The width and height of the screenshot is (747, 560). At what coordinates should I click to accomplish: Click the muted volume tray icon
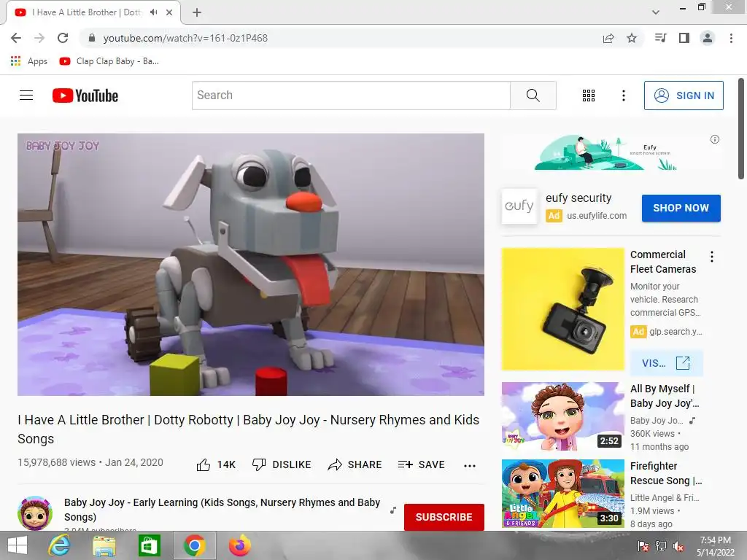coord(678,546)
